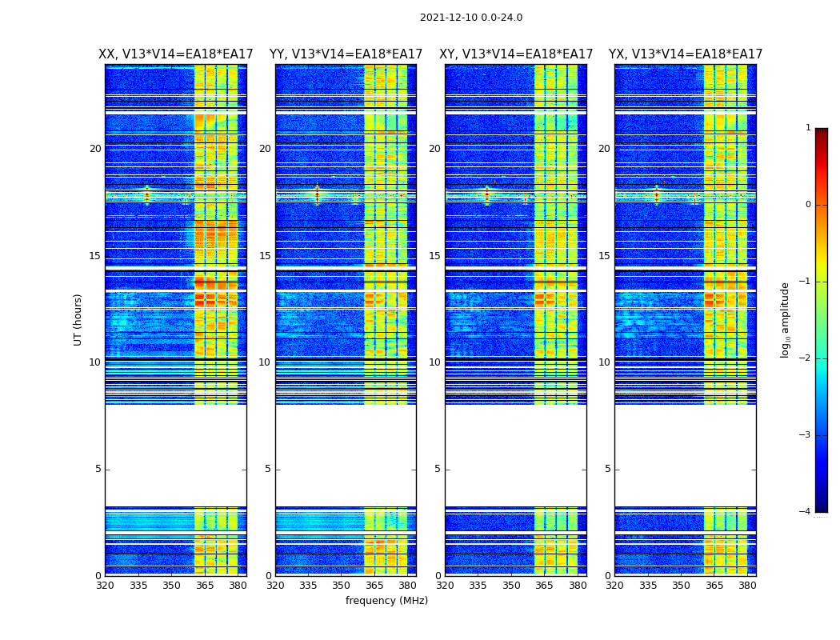The image size is (840, 640).
Task: Click the YX, V13*V14=EA18*EA17 panel title
Action: 685,54
